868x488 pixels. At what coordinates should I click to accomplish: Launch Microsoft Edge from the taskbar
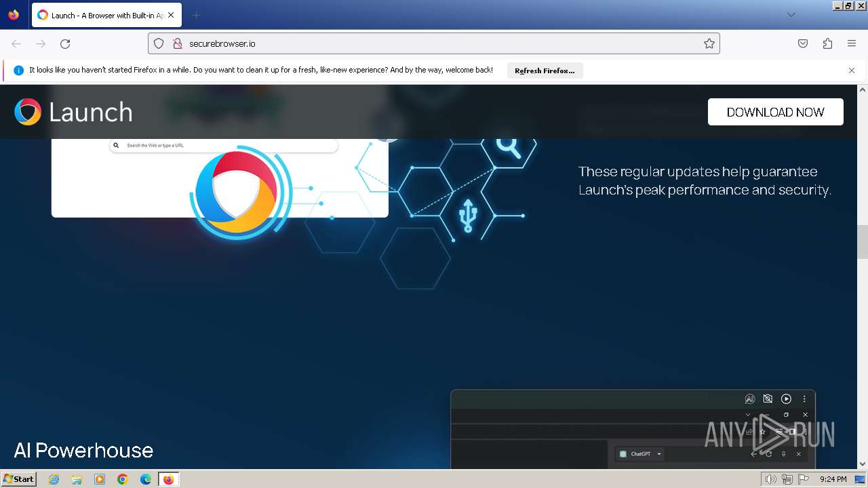[146, 479]
